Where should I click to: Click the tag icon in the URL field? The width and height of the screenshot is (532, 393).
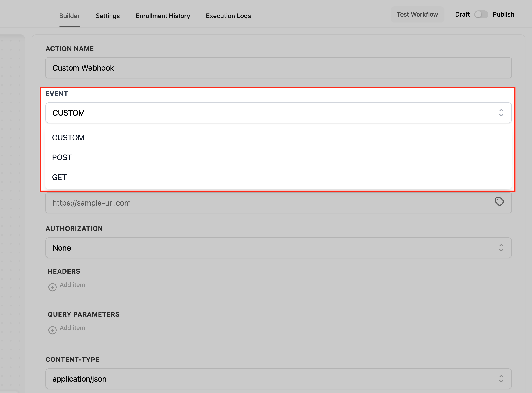tap(499, 202)
